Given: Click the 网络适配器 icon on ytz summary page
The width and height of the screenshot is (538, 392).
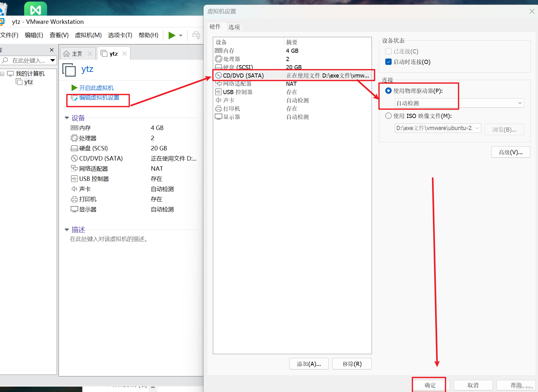Looking at the screenshot, I should coord(74,168).
